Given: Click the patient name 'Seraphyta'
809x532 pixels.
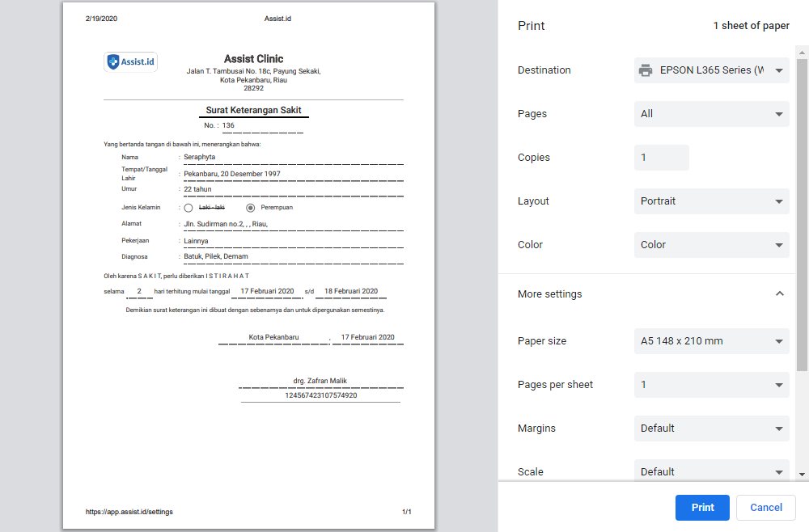Looking at the screenshot, I should (200, 157).
